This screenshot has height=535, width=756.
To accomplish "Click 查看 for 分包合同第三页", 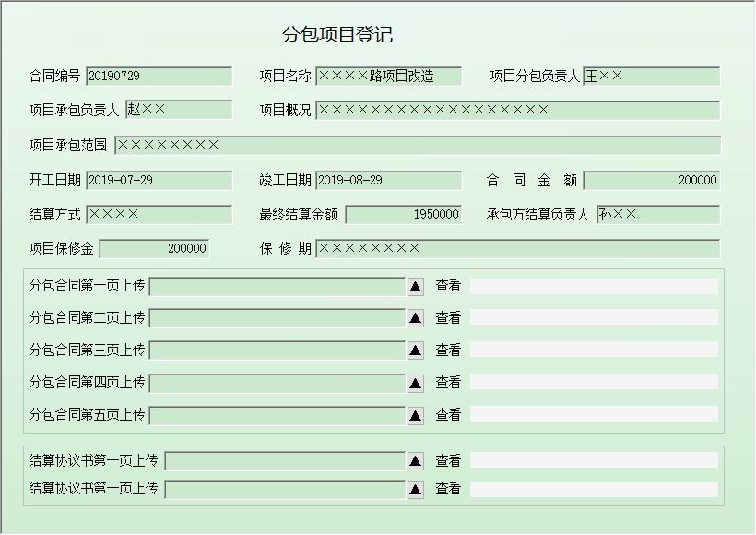I will 448,350.
